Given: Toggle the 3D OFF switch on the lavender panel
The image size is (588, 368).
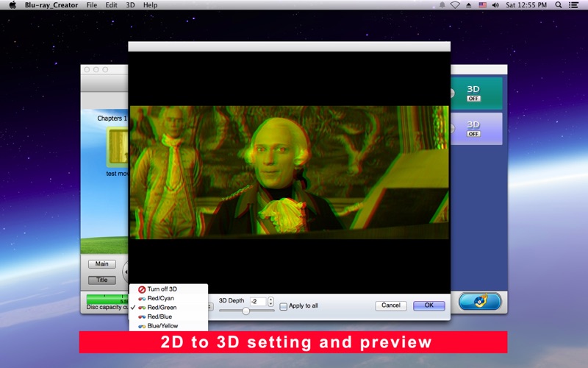Looking at the screenshot, I should [473, 134].
